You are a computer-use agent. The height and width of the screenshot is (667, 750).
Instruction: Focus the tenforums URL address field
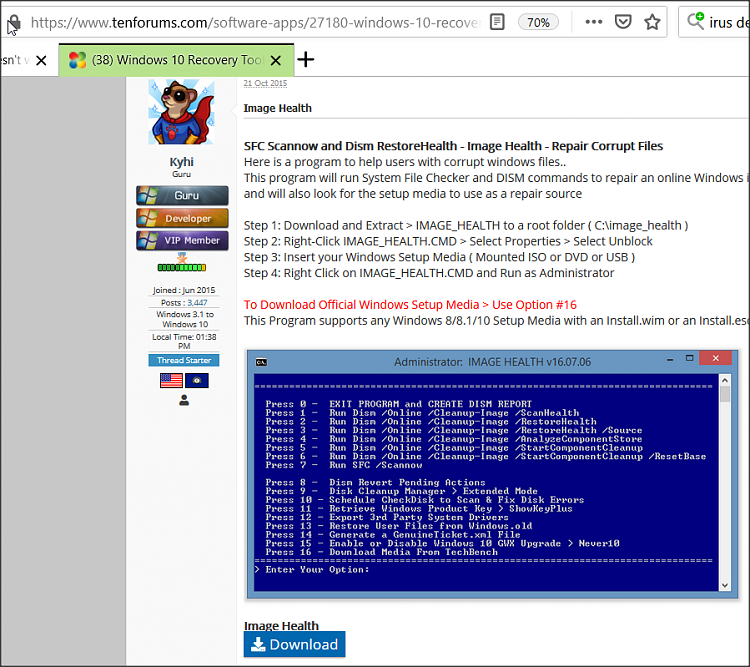click(x=255, y=22)
